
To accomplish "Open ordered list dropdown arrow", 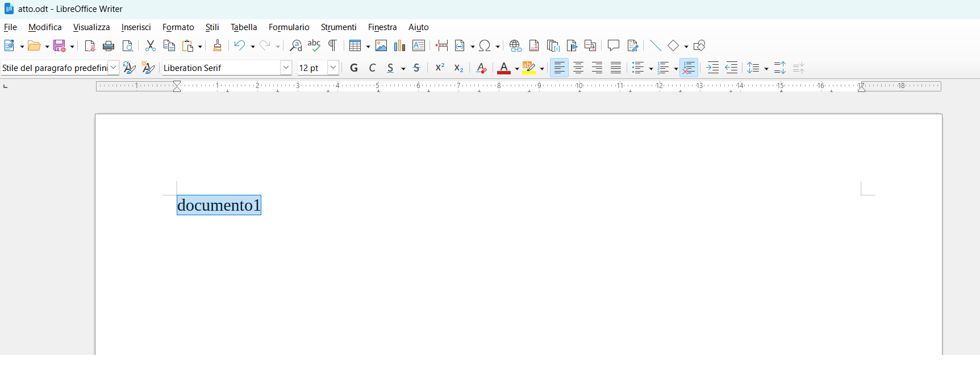I will (x=676, y=69).
